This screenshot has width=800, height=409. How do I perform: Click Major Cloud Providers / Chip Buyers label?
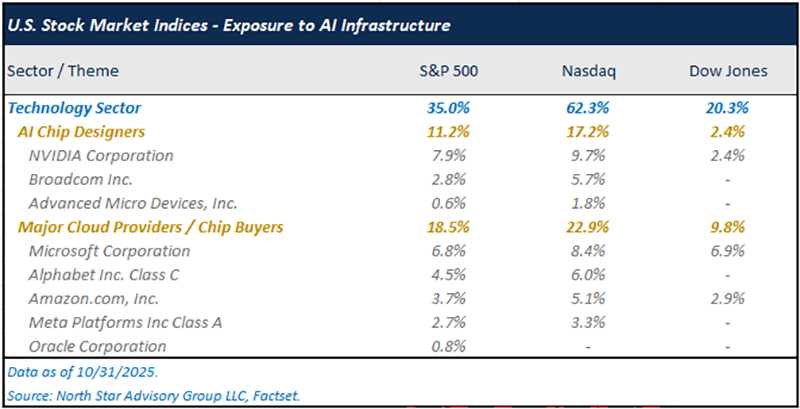pyautogui.click(x=150, y=227)
